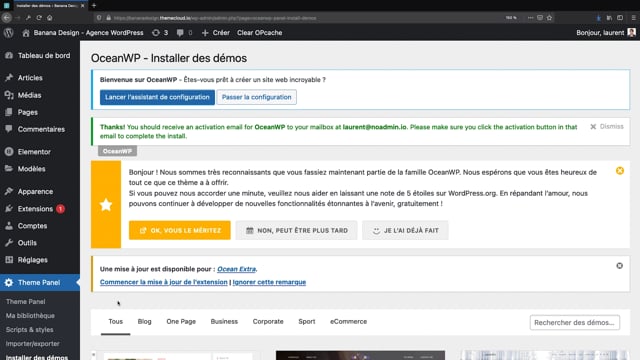Viewport: 640px width, 360px height.
Task: Bookmark this page with the star icon
Action: pos(549,18)
